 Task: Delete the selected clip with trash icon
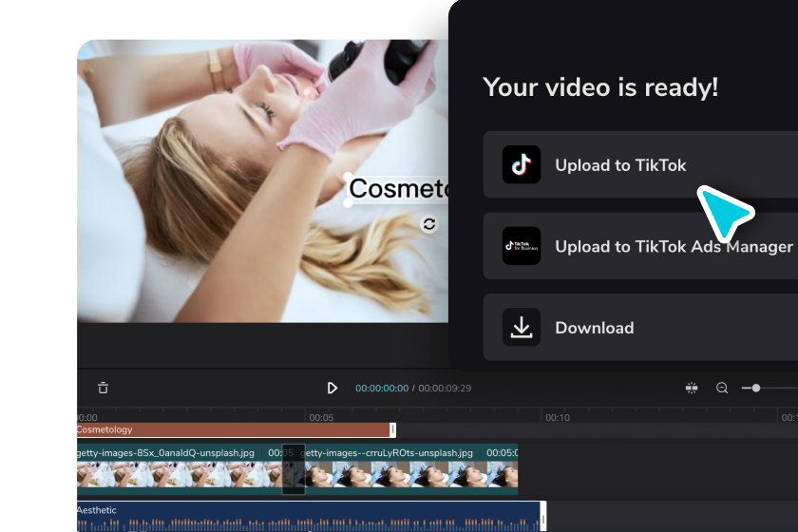(103, 388)
